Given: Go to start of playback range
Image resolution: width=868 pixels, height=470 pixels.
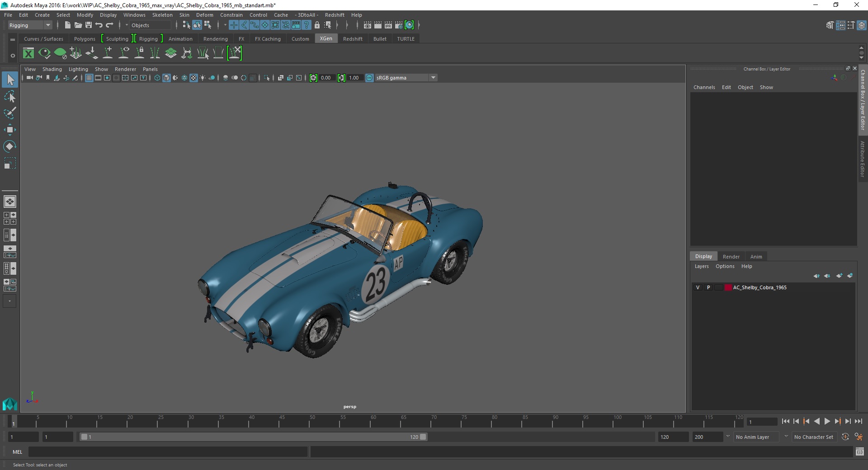Looking at the screenshot, I should coord(785,421).
